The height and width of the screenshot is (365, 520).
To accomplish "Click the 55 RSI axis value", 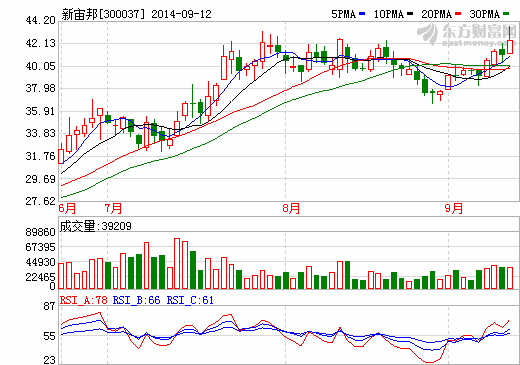I will click(49, 336).
